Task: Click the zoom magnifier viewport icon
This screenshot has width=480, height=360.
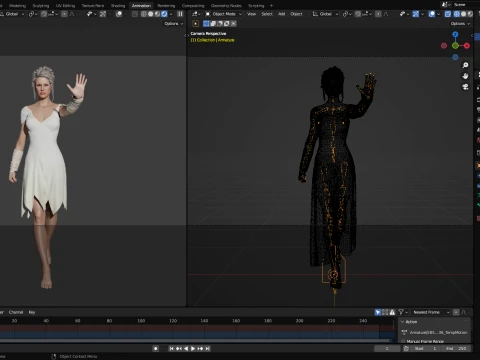Action: click(x=465, y=65)
